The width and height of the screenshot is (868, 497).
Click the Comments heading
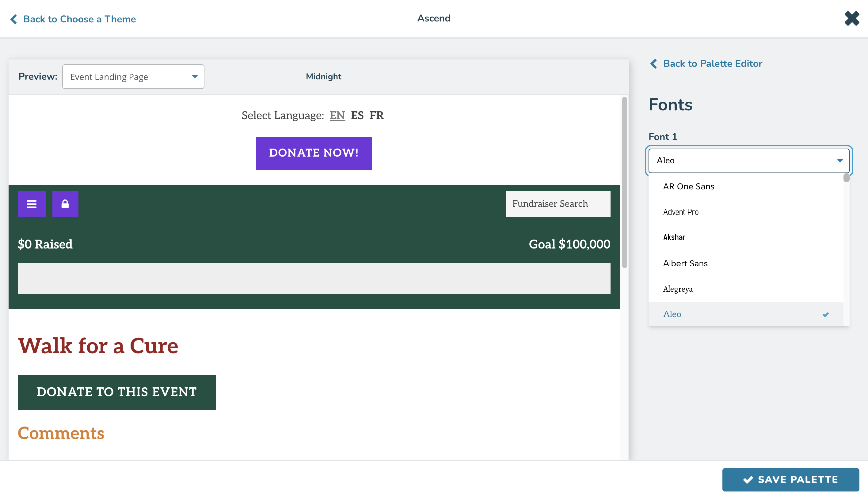pyautogui.click(x=61, y=433)
